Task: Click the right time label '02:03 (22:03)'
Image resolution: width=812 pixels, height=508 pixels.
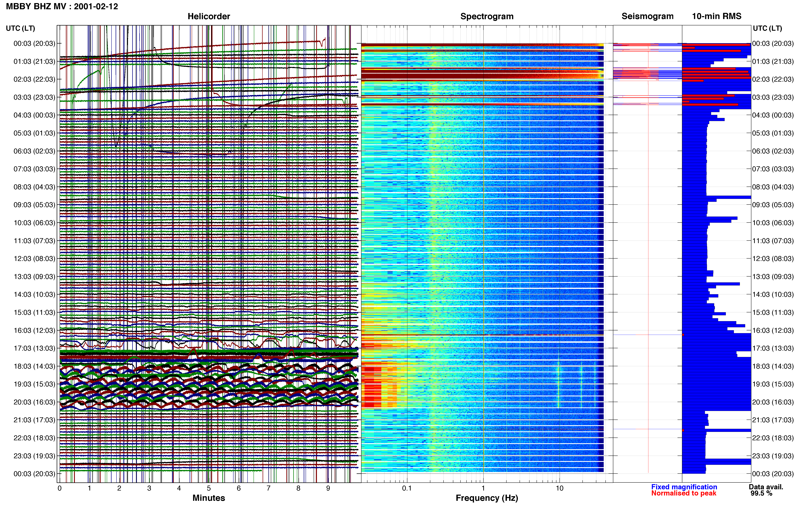Action: [773, 79]
